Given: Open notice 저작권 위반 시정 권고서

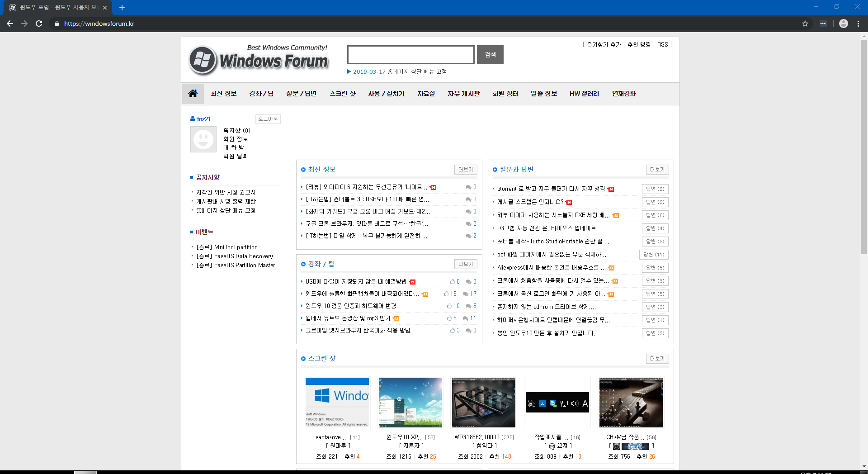Looking at the screenshot, I should click(x=226, y=192).
